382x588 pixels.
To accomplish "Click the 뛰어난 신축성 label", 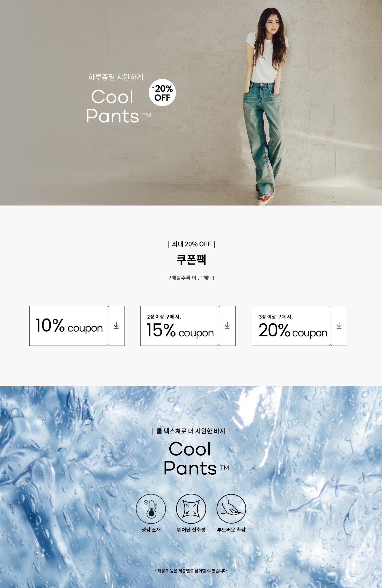I will pos(191,530).
